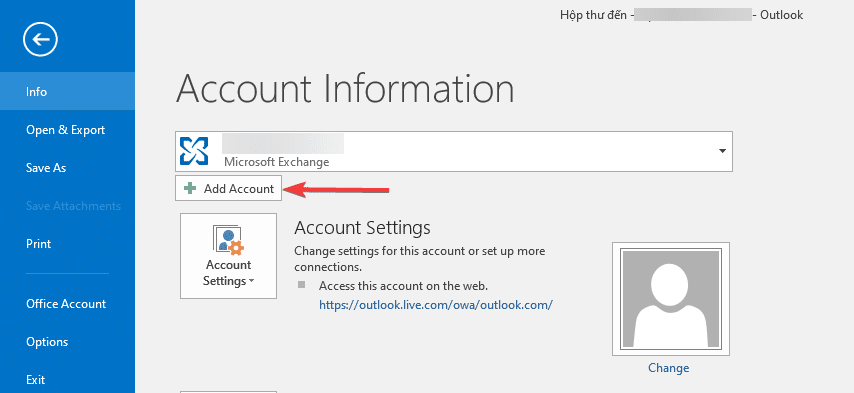Open the Info tab
854x393 pixels.
tap(68, 91)
